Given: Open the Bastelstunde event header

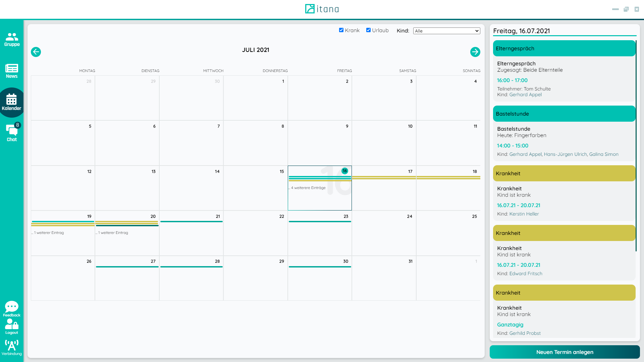Looking at the screenshot, I should tap(564, 114).
